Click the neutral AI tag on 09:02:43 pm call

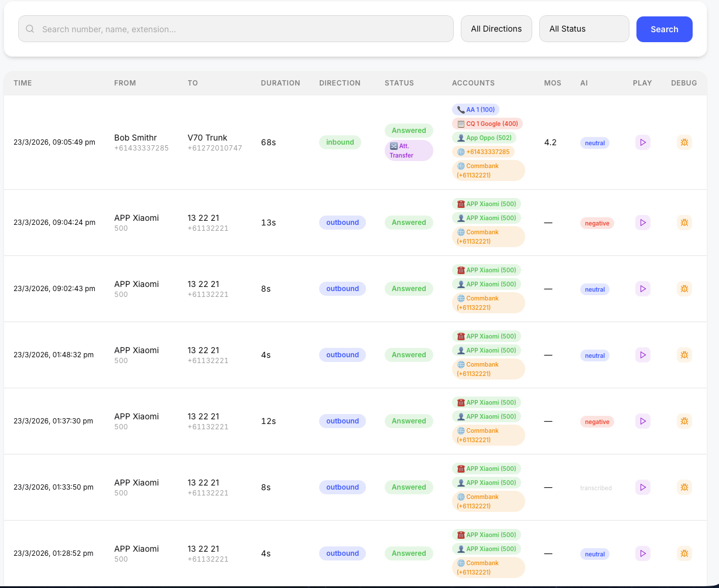point(594,289)
